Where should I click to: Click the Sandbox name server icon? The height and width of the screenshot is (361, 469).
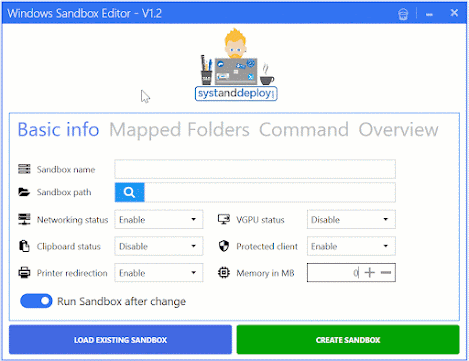(x=24, y=169)
